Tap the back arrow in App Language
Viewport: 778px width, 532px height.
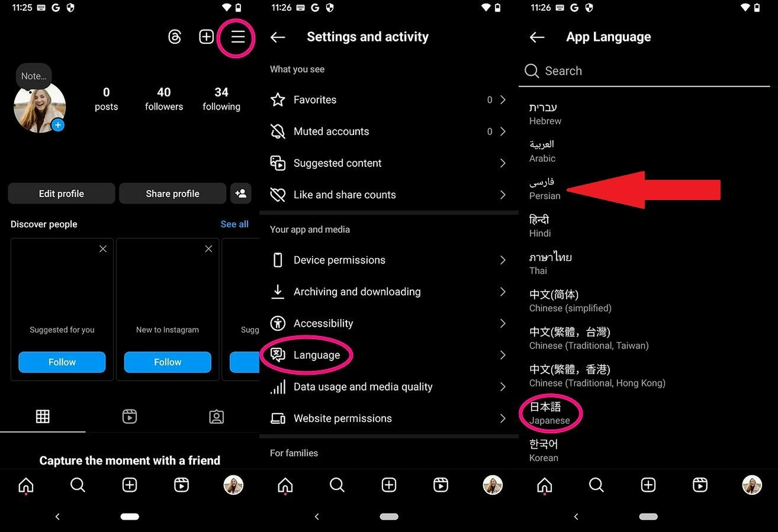(537, 37)
